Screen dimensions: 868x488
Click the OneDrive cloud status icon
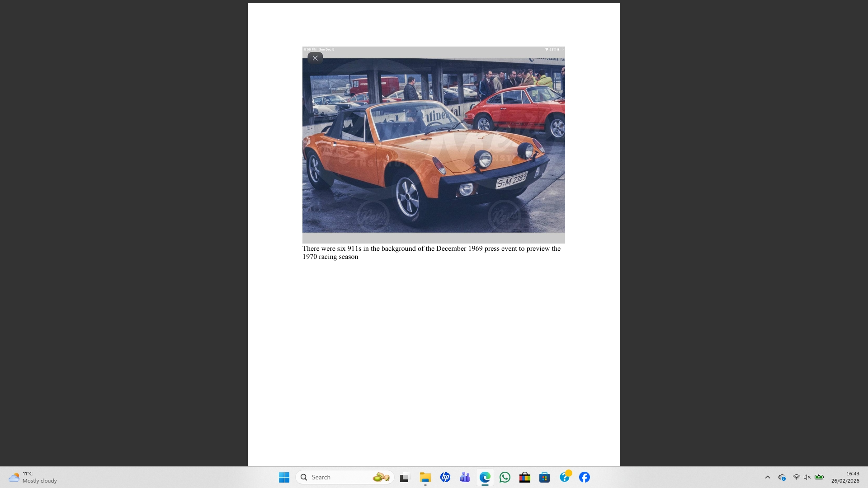[x=782, y=477]
